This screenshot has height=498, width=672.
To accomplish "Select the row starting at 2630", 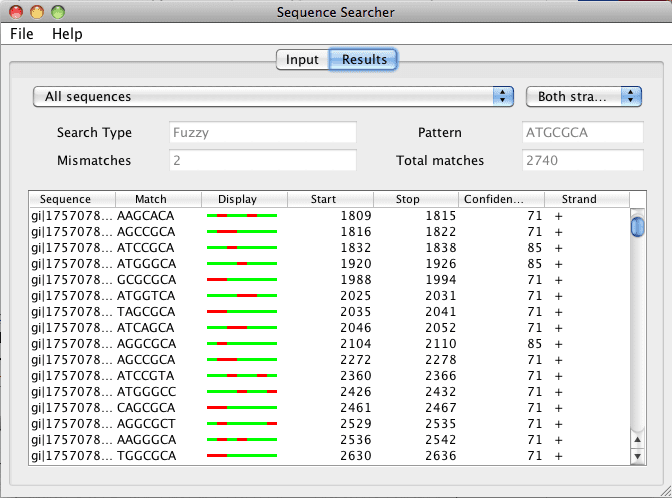I will click(x=330, y=456).
